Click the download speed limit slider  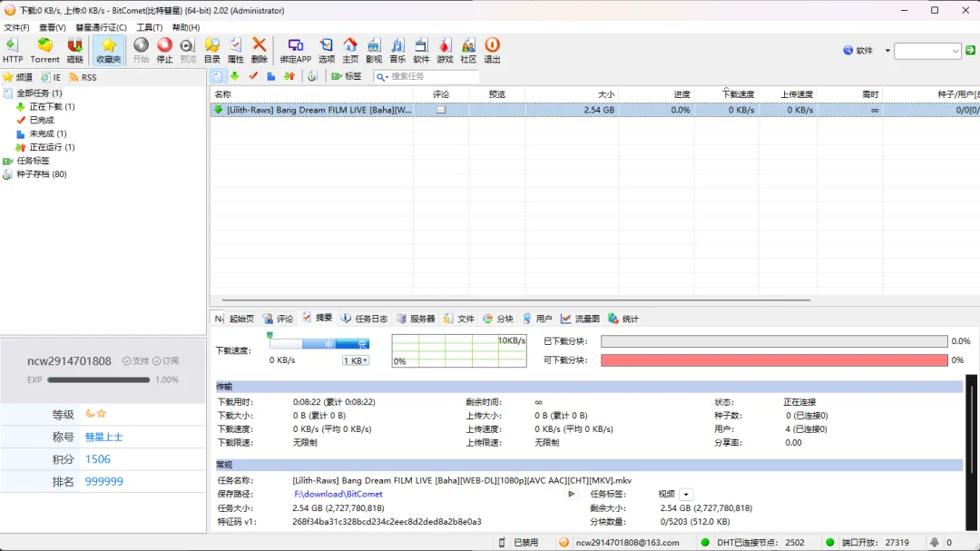click(x=319, y=344)
